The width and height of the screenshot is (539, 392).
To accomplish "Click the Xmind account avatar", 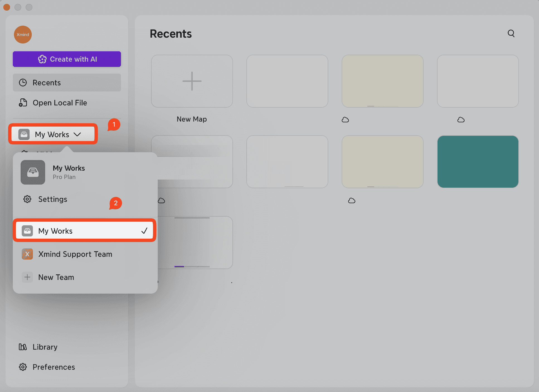I will (x=23, y=35).
